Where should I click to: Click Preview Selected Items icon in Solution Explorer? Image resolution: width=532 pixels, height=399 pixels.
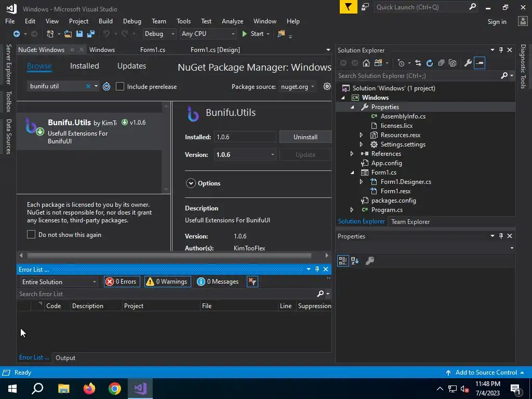pos(480,63)
